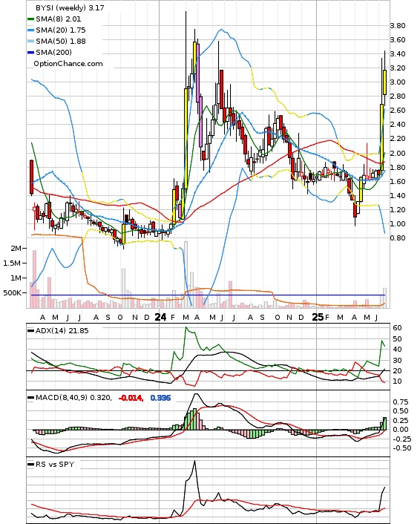Screen dimensions: 420x524
Task: Click the 3.80 price axis label
Action: [x=398, y=26]
